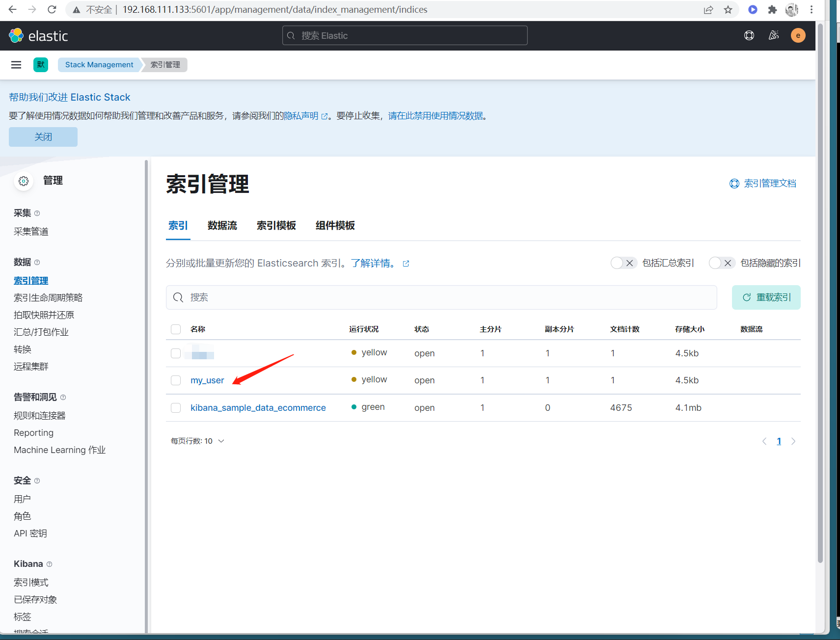Click the Elastic logo

(38, 35)
